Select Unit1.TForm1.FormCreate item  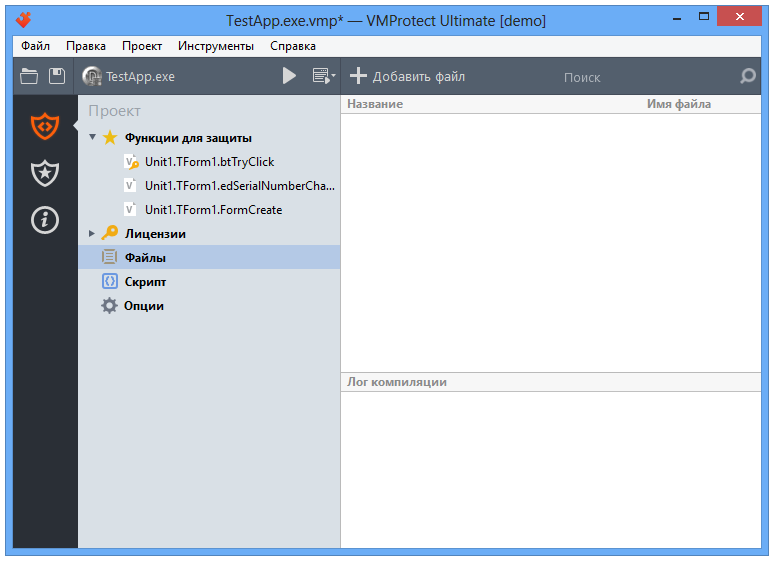(x=213, y=210)
